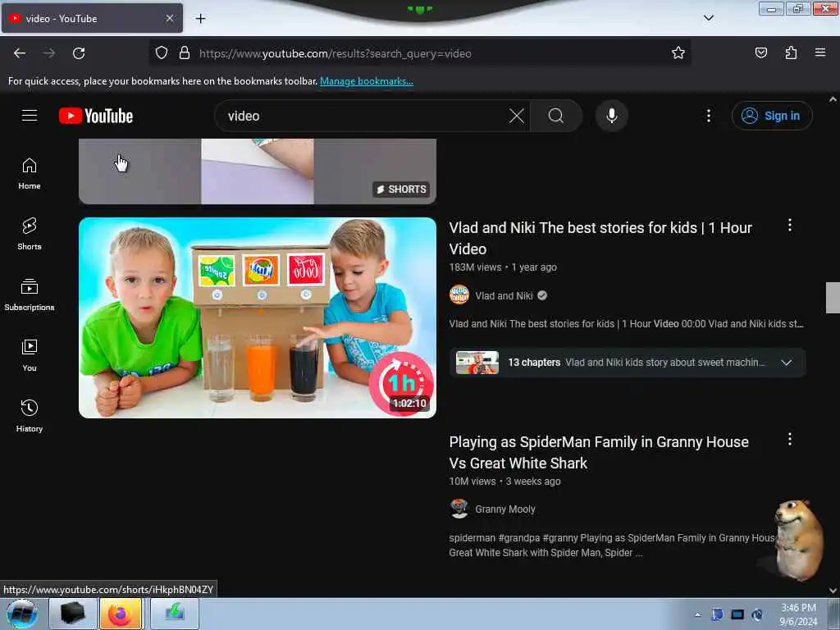Open the Vlad and Niki video thumbnail
Screen dimensions: 840x630
pyautogui.click(x=257, y=317)
